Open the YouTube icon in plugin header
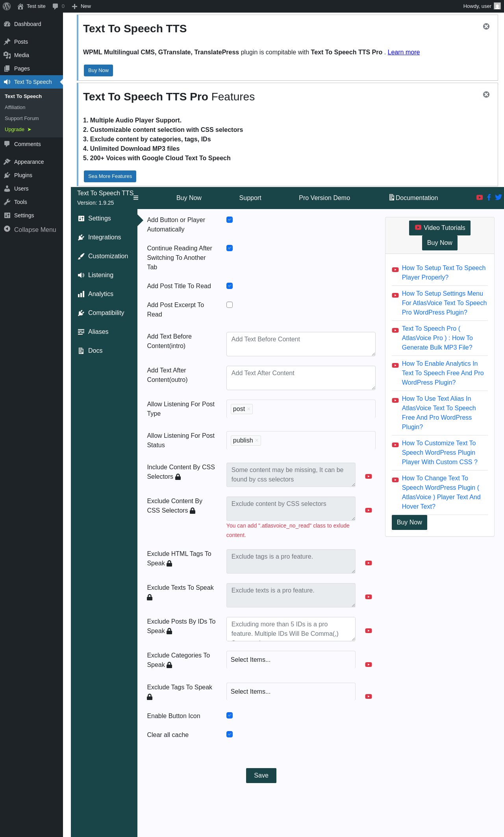Screen dimensions: 504x837 pyautogui.click(x=480, y=197)
